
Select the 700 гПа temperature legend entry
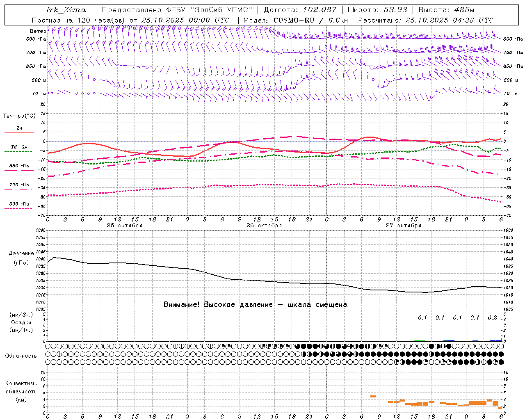pyautogui.click(x=19, y=185)
